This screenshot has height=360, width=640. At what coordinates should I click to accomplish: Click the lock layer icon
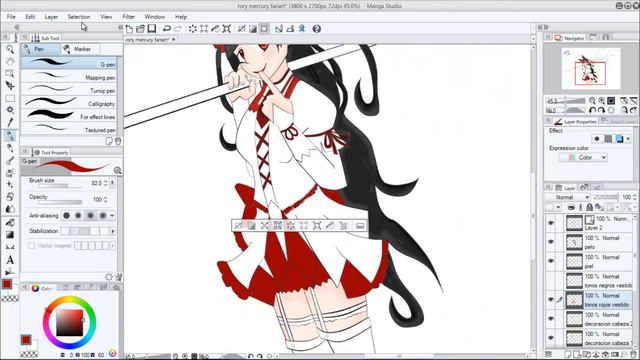pyautogui.click(x=591, y=207)
